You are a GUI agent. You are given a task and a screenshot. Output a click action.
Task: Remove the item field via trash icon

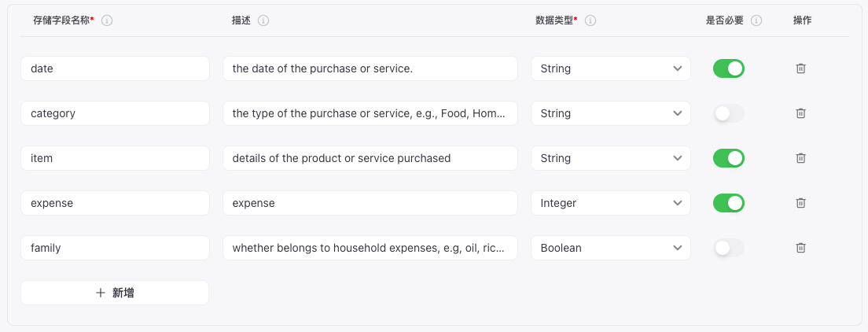tap(800, 158)
